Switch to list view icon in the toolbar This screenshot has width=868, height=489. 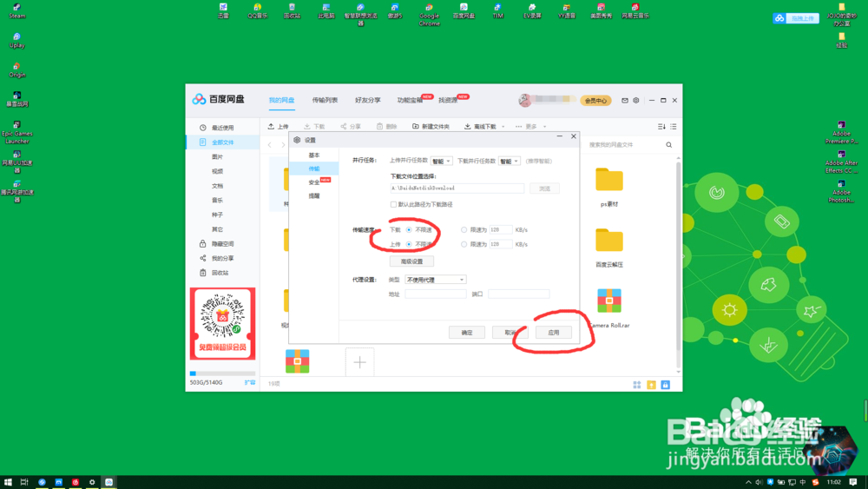tap(674, 126)
